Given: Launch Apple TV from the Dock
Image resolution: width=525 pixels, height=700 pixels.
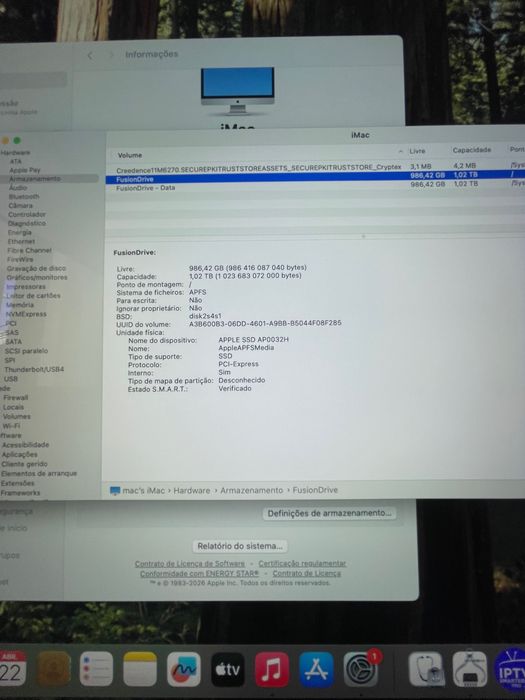Looking at the screenshot, I should [x=228, y=669].
